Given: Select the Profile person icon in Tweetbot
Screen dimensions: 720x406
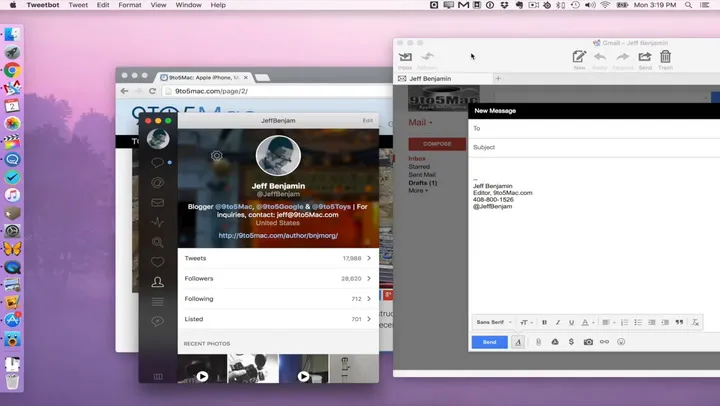Looking at the screenshot, I should coord(157,282).
